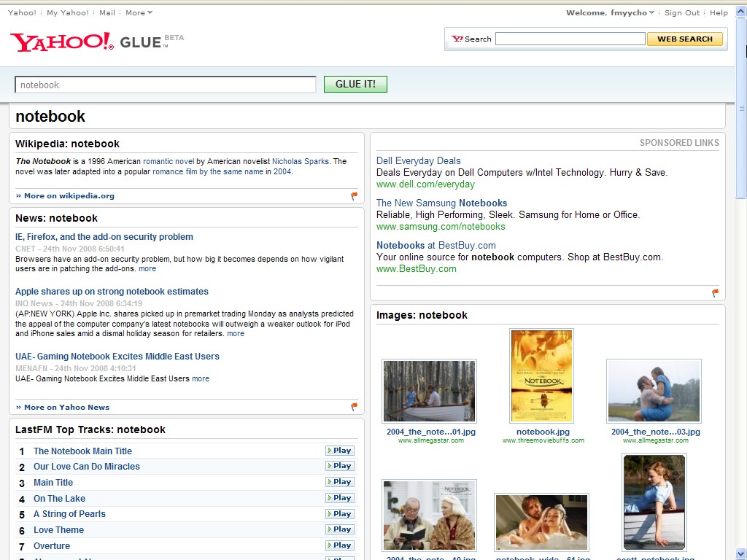Open 2004_the_note...01.jpg file link
The image size is (747, 560).
431,432
